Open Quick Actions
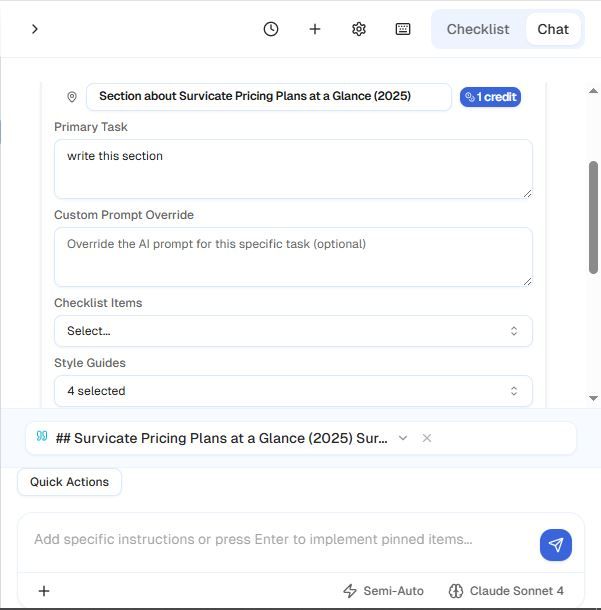 pos(69,482)
